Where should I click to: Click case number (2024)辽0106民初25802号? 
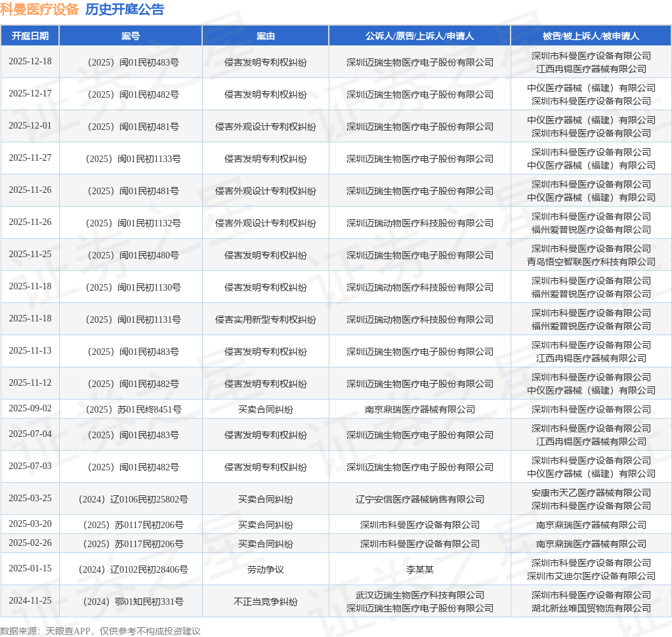(133, 499)
